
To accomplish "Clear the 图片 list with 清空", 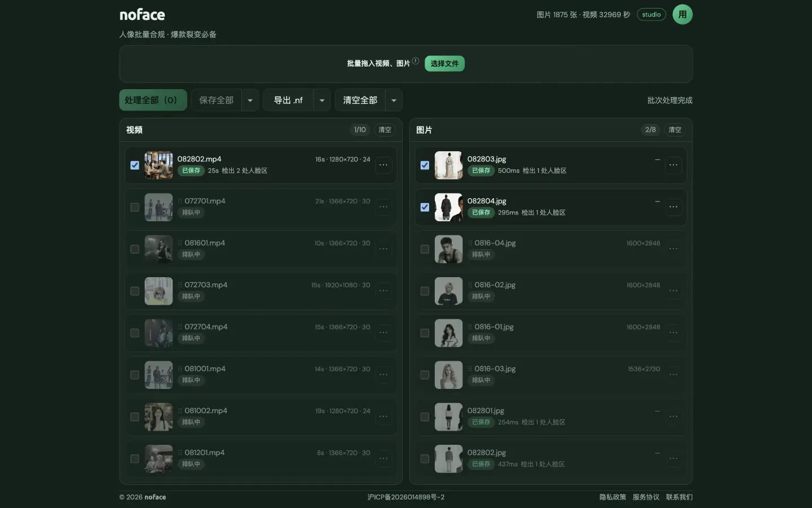I will click(x=674, y=130).
